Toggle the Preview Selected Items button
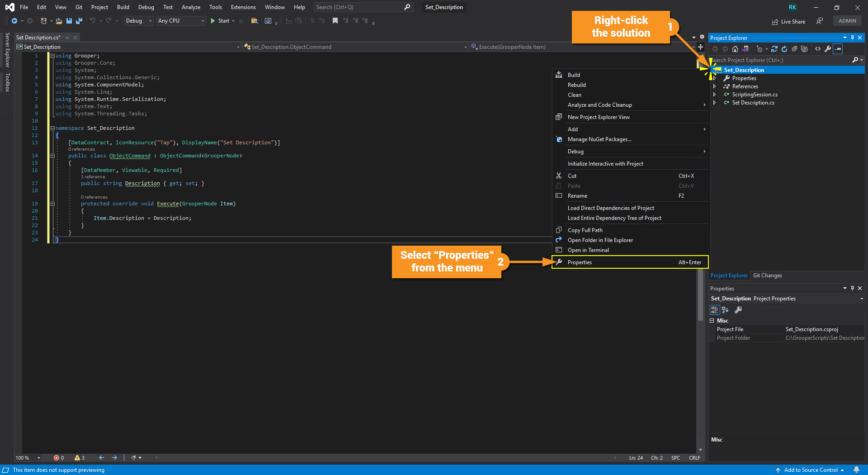 coord(838,49)
